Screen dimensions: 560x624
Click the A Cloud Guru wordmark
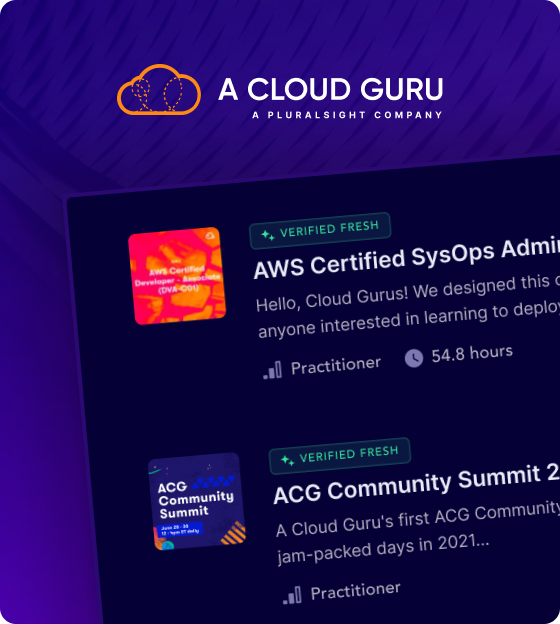pyautogui.click(x=331, y=89)
